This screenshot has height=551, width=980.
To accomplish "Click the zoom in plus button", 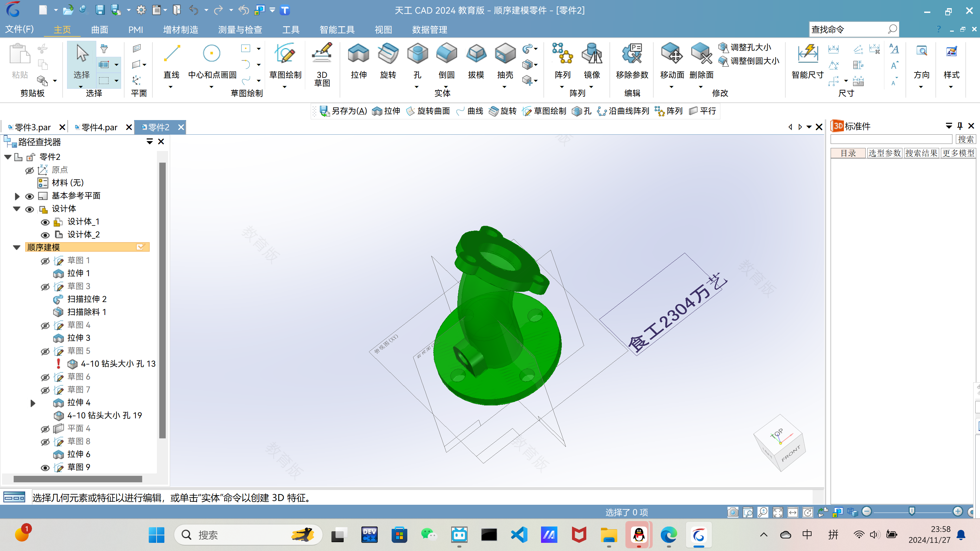I will (958, 512).
